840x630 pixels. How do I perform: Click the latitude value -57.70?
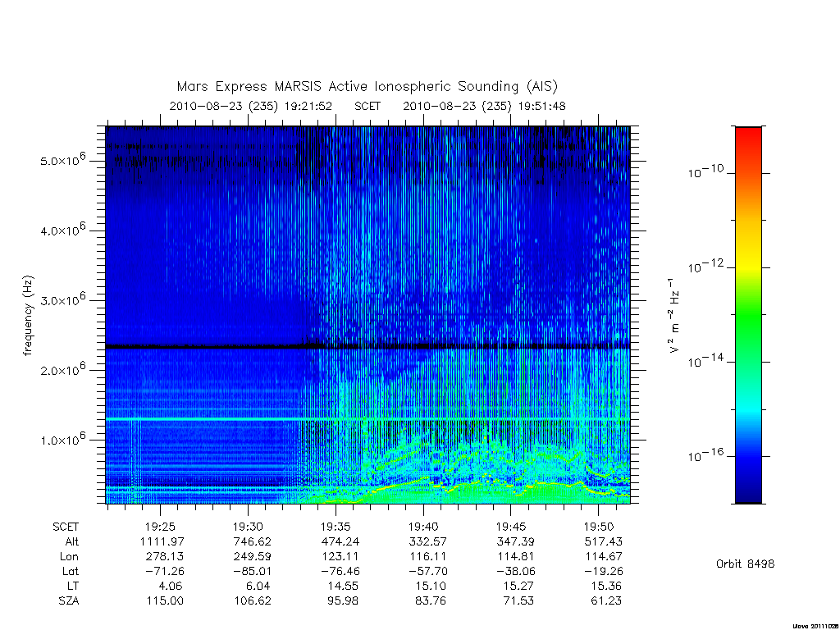(x=428, y=572)
